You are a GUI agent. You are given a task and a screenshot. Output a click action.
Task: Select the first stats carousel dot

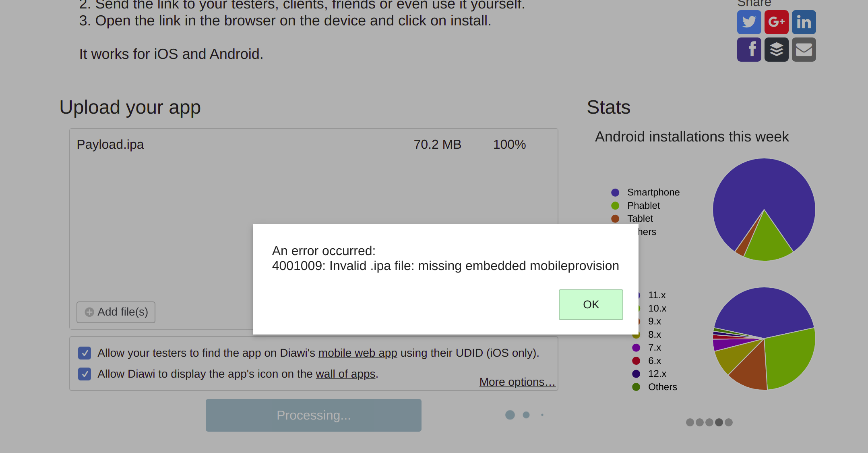690,422
